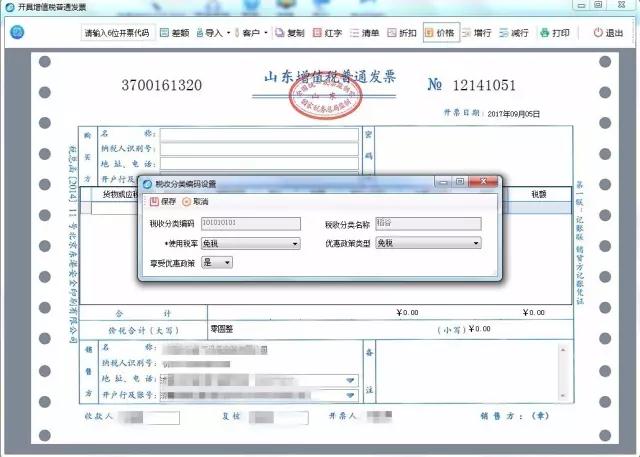Maximize the 税收分类编码设置 dialog

460,182
